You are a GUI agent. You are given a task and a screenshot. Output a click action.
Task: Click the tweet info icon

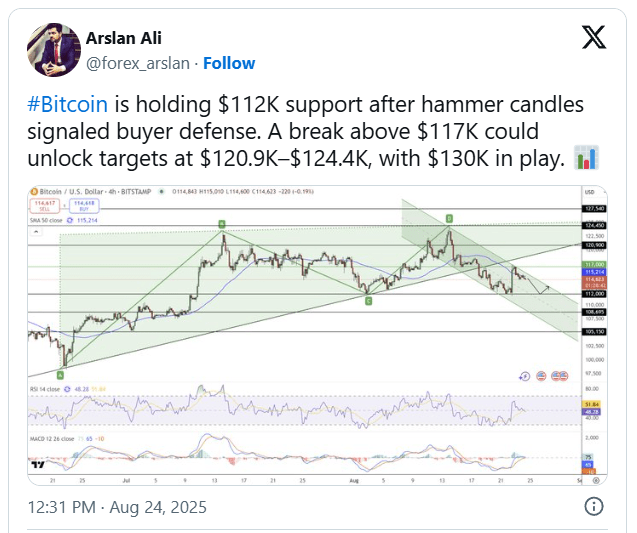coord(594,507)
